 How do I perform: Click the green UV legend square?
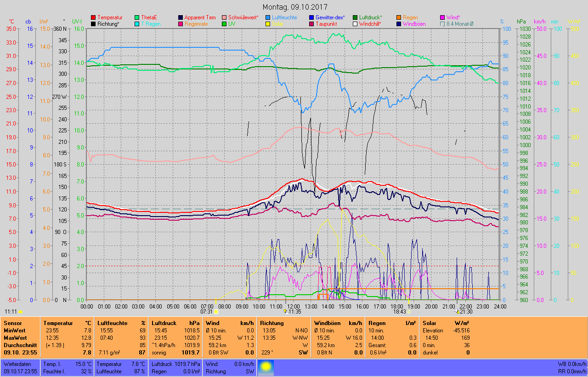(224, 24)
